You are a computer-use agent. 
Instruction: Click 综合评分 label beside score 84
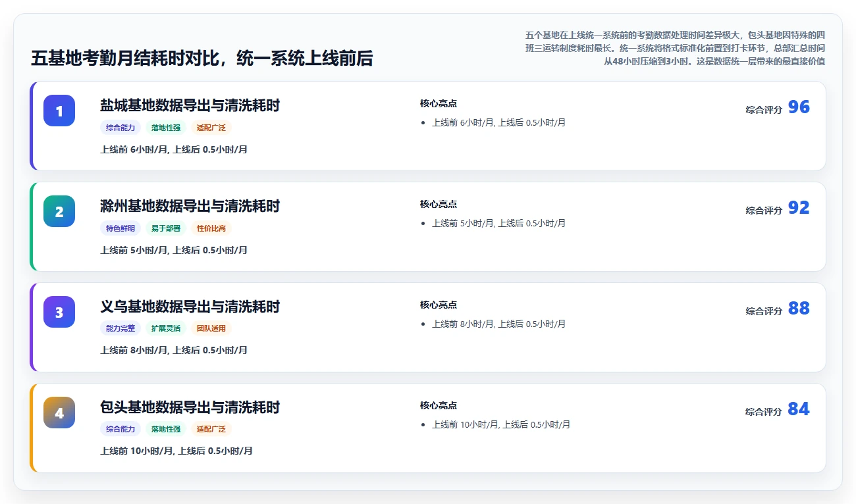click(x=764, y=412)
